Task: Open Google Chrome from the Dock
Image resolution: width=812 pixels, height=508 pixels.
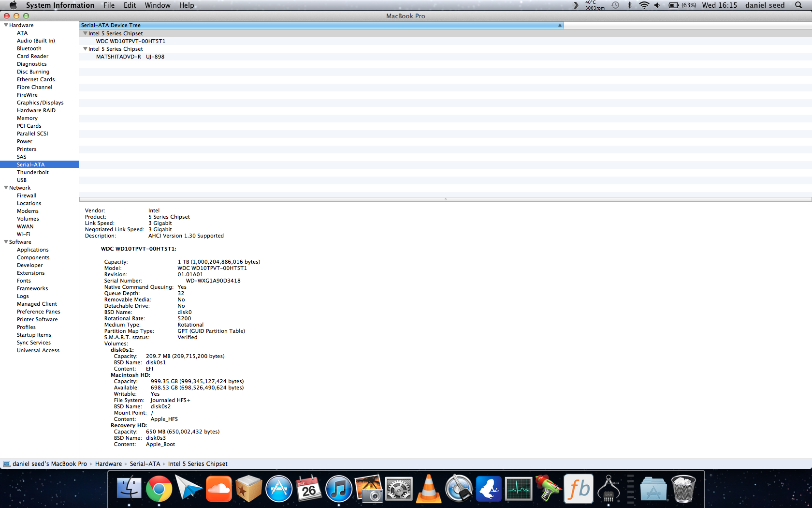Action: click(159, 489)
